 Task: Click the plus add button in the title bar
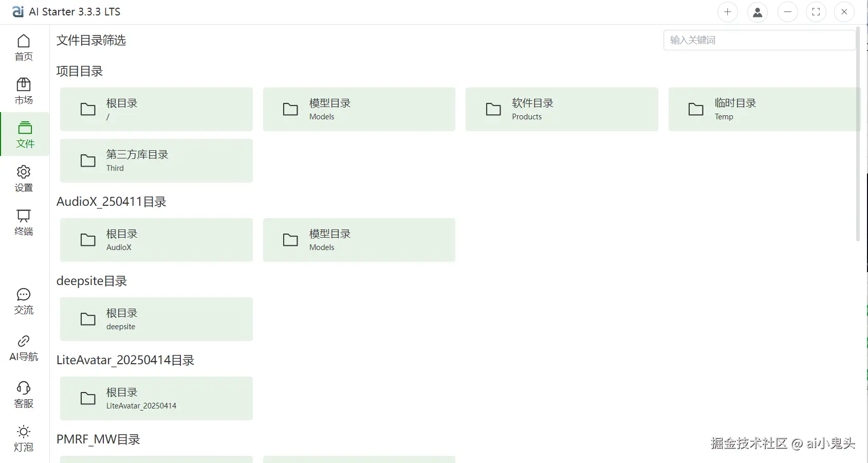727,12
